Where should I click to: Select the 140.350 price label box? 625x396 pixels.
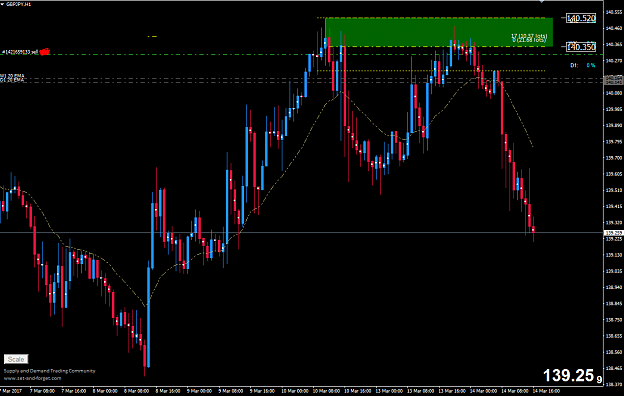click(581, 47)
